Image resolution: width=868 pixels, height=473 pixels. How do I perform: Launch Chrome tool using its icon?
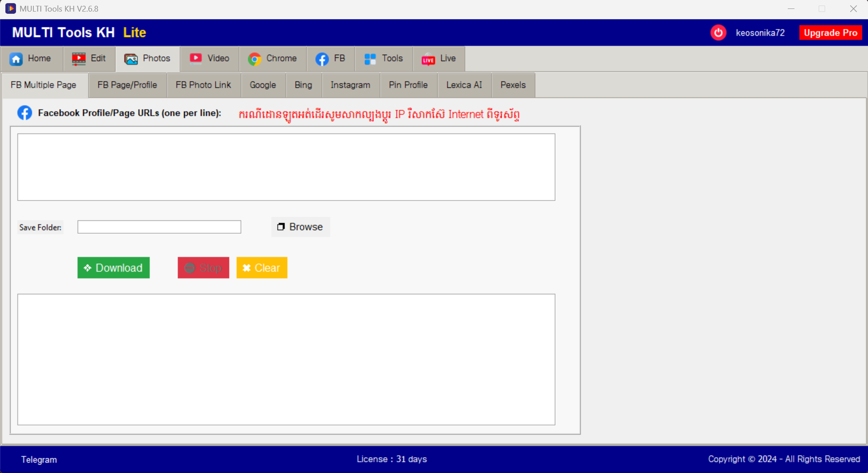[x=254, y=58]
